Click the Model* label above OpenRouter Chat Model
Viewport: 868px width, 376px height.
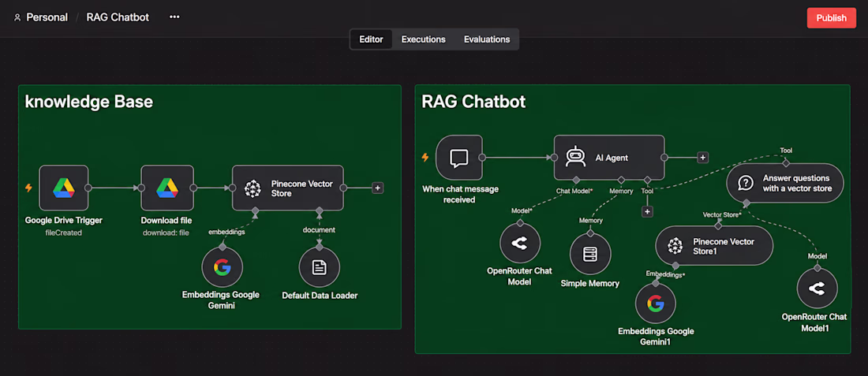pyautogui.click(x=521, y=210)
